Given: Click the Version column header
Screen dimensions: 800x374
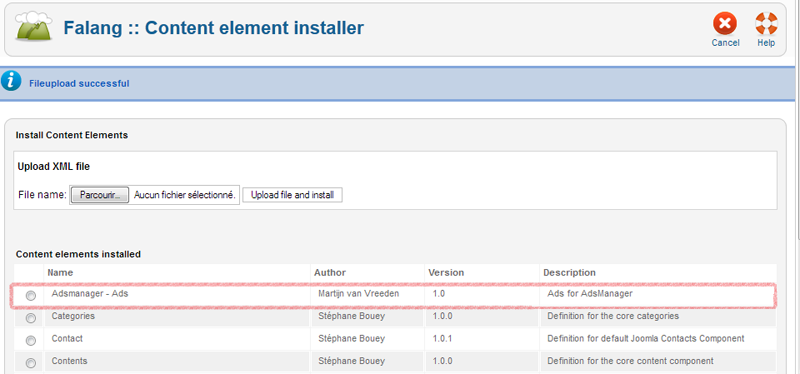Looking at the screenshot, I should (446, 272).
